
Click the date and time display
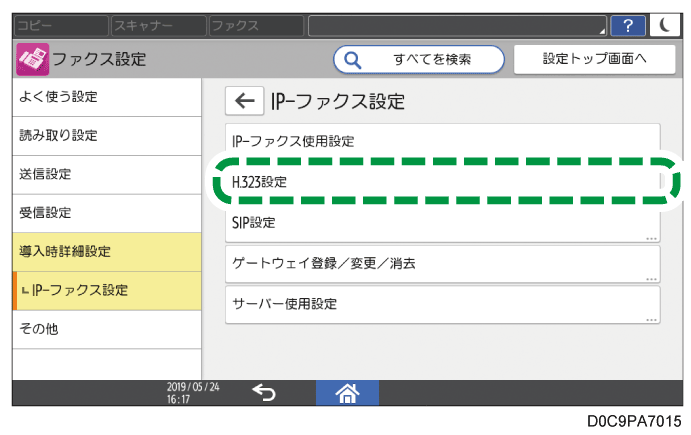click(193, 393)
